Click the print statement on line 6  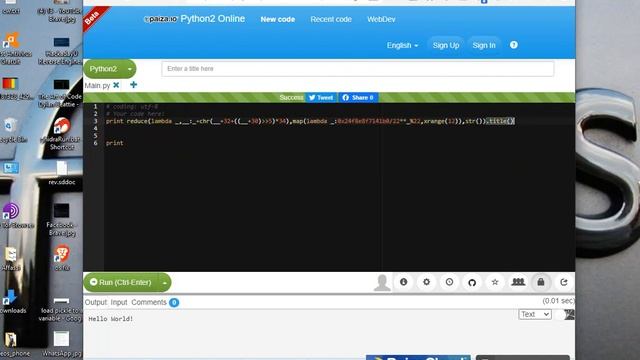click(x=114, y=143)
